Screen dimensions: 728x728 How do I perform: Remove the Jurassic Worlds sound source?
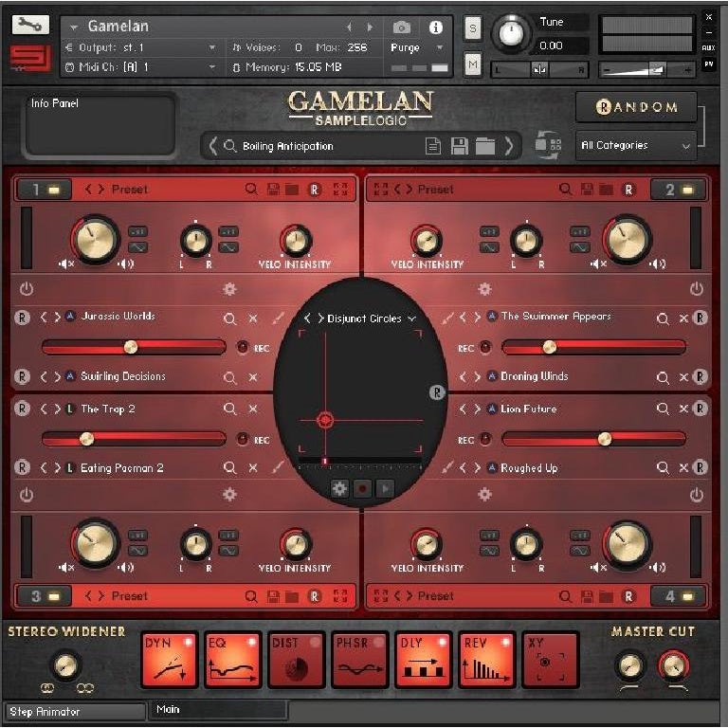[x=252, y=318]
